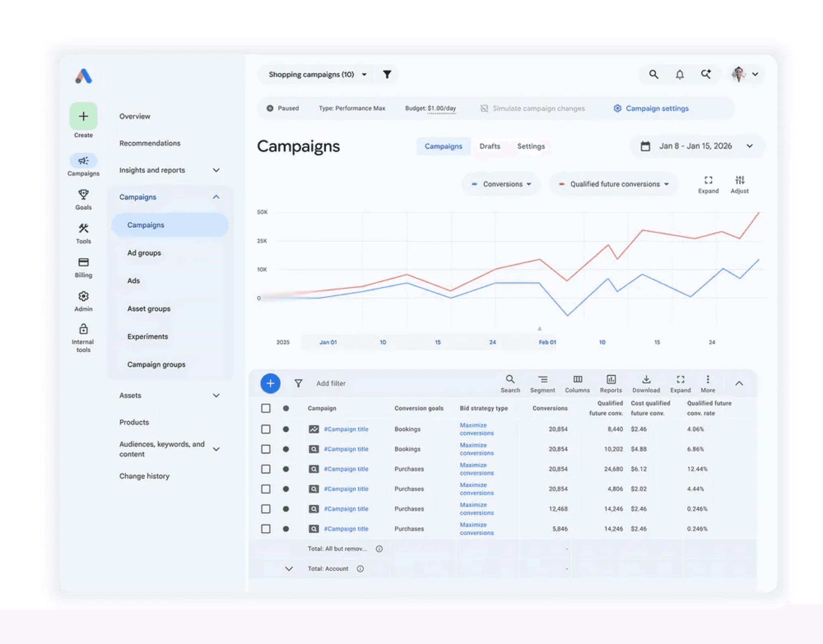The image size is (823, 644).
Task: Open Recommendations page
Action: 149,143
